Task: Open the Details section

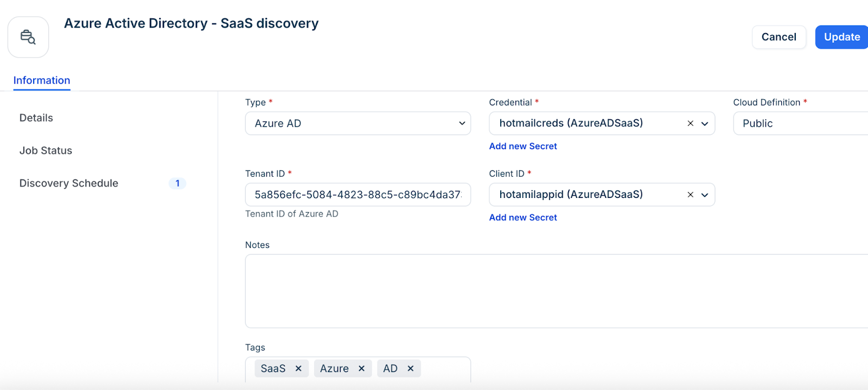Action: click(x=36, y=118)
